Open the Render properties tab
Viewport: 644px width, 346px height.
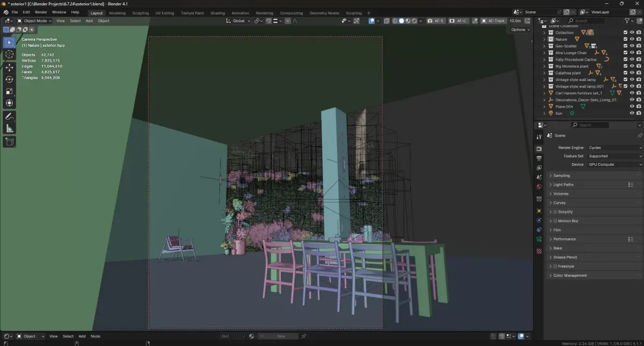coord(539,149)
